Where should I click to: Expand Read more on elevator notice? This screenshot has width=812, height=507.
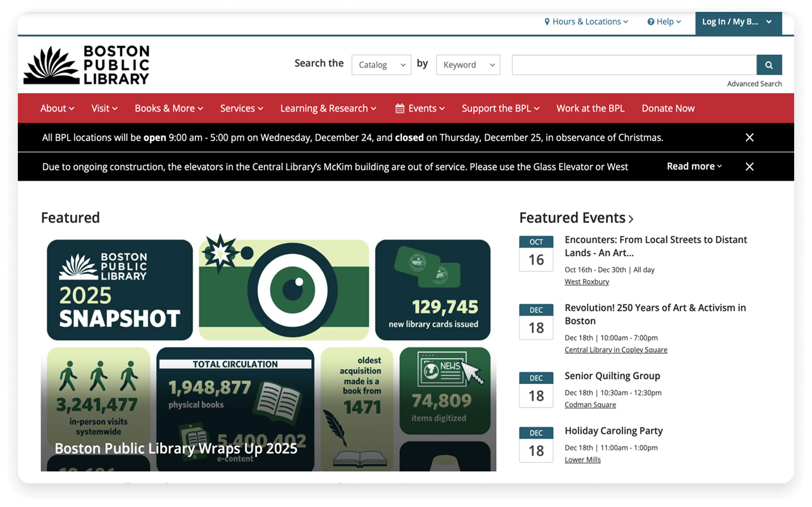[x=694, y=167]
